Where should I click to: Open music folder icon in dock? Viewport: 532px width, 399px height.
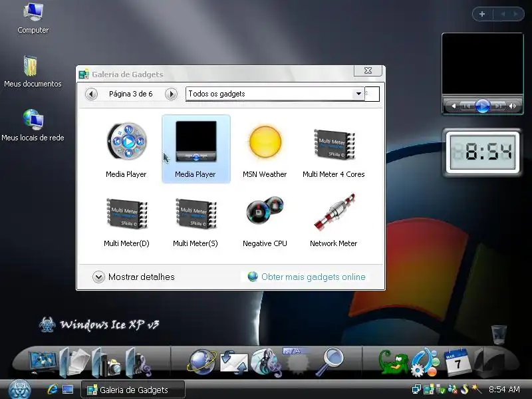pyautogui.click(x=138, y=362)
